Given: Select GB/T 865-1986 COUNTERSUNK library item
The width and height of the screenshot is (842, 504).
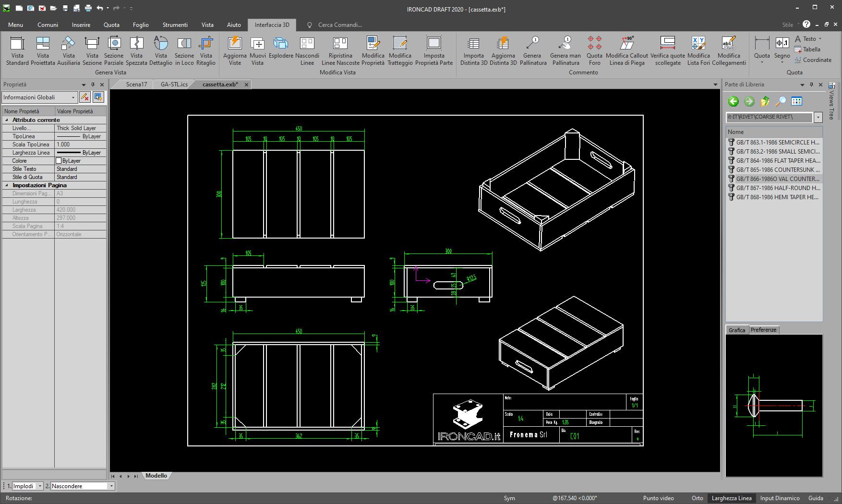Looking at the screenshot, I should (x=777, y=170).
